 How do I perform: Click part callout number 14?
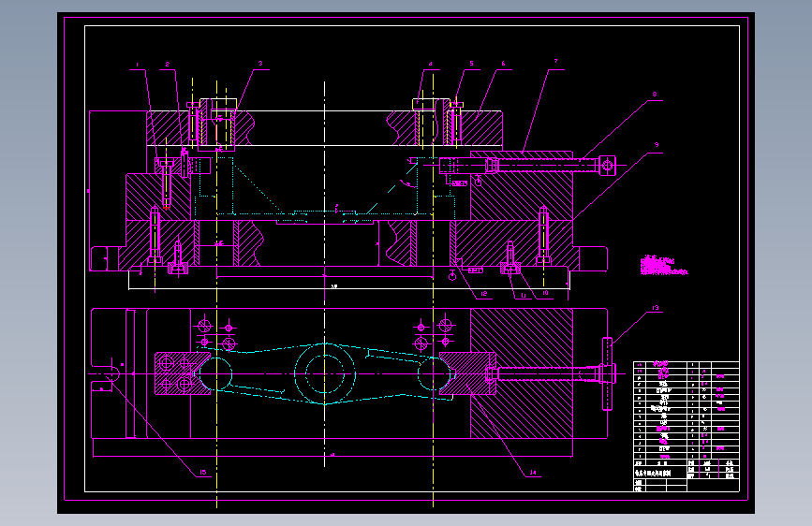click(533, 473)
